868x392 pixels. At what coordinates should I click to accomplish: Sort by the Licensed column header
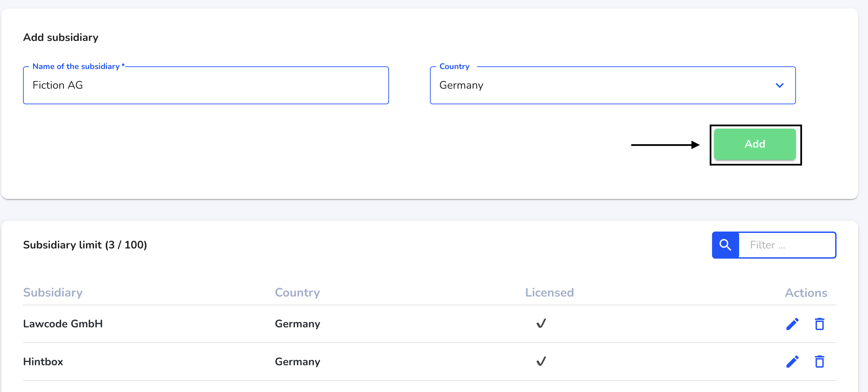click(549, 292)
